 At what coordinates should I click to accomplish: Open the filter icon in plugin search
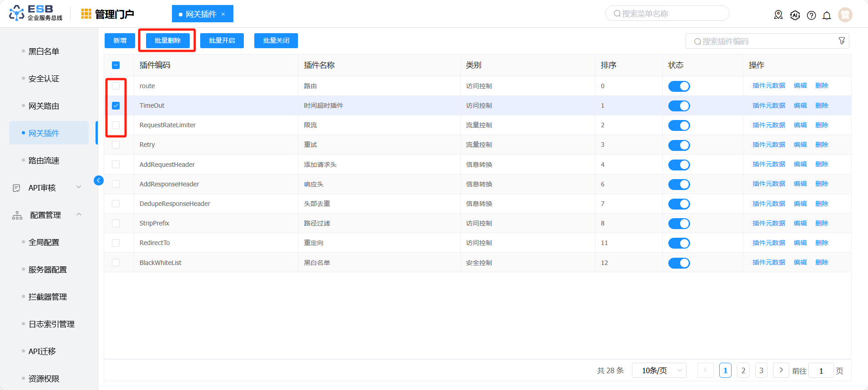point(842,41)
